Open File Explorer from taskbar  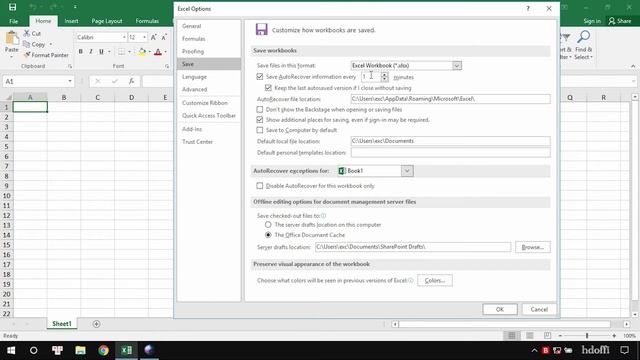80,350
